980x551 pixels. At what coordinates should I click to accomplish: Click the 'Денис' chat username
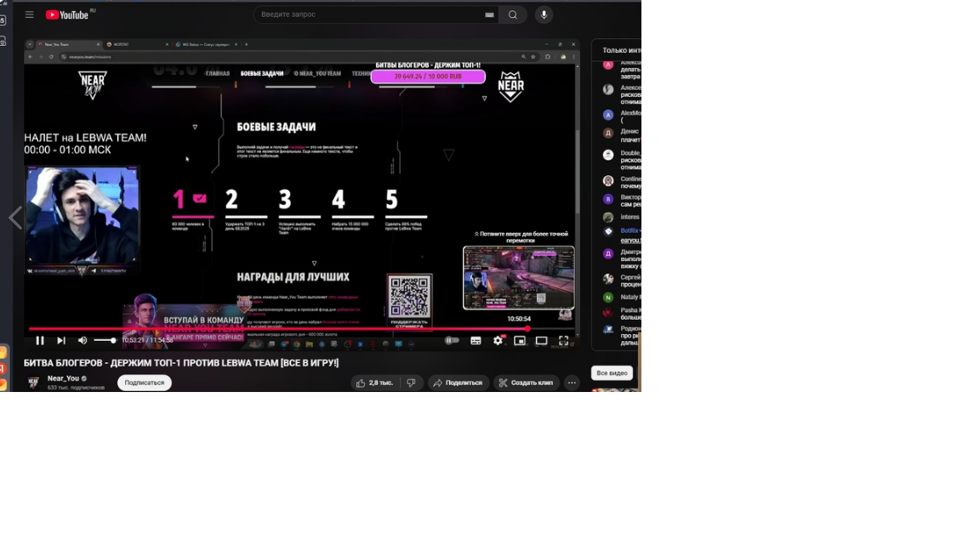(630, 132)
